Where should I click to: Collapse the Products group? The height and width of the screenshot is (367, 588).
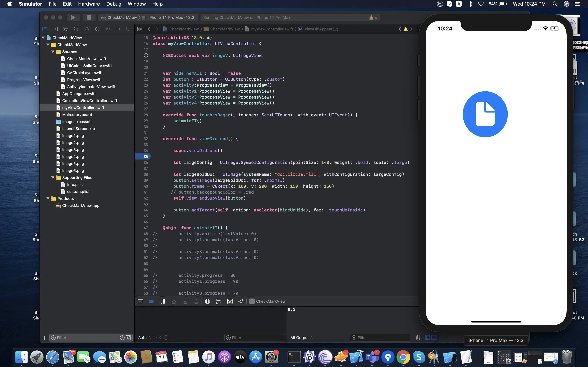pos(48,199)
